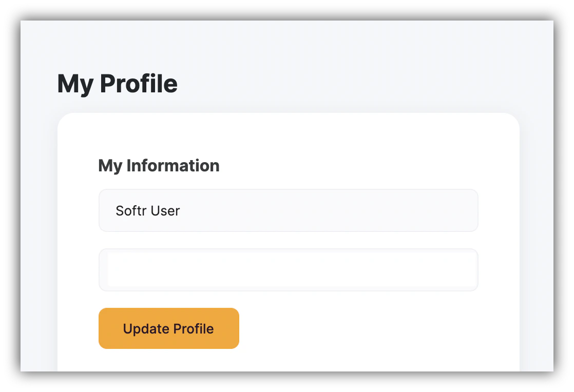This screenshot has height=392, width=574.
Task: Select the name field containing Softr User
Action: click(x=288, y=210)
